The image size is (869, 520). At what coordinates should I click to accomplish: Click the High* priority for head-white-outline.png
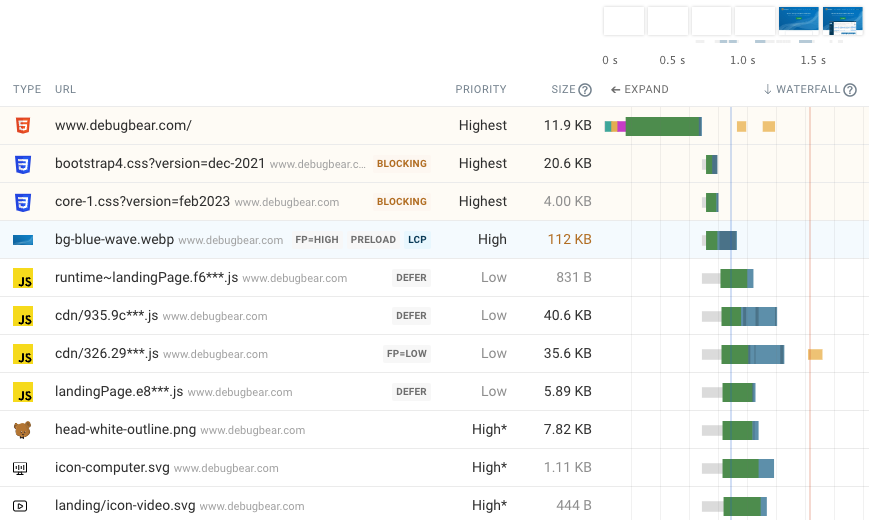(x=489, y=430)
